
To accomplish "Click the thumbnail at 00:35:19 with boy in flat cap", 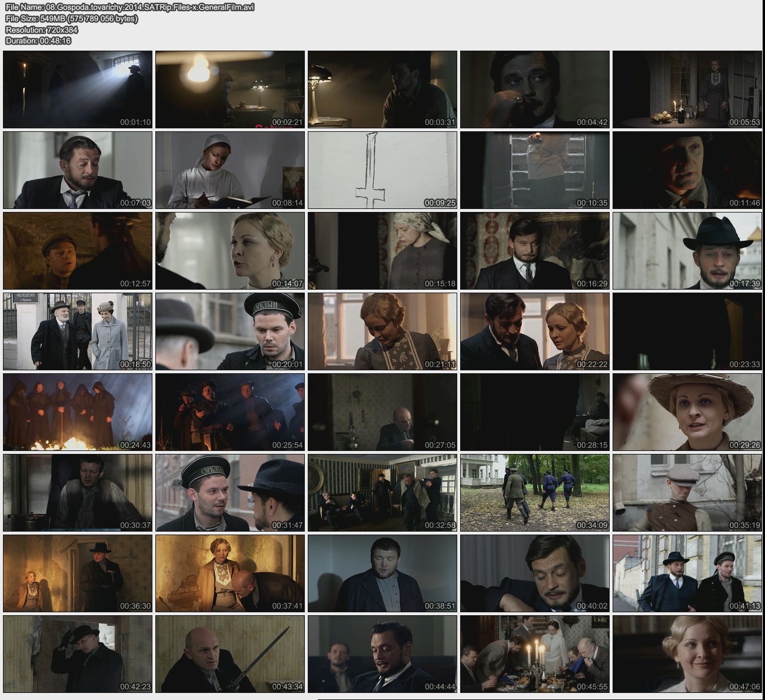I will (687, 493).
